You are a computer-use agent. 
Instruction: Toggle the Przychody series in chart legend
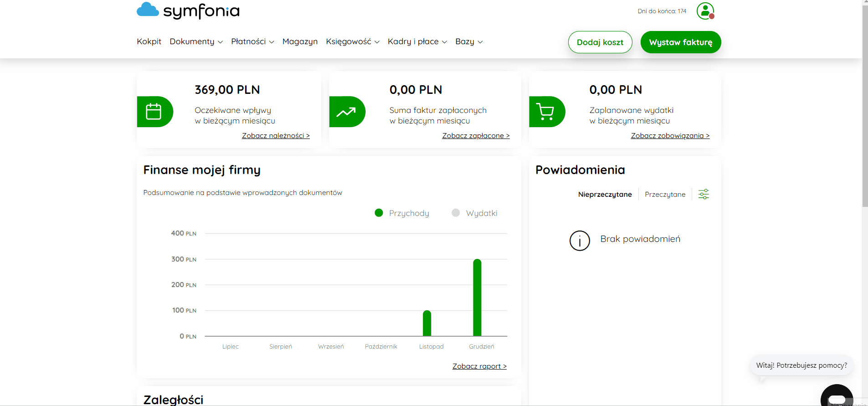402,213
